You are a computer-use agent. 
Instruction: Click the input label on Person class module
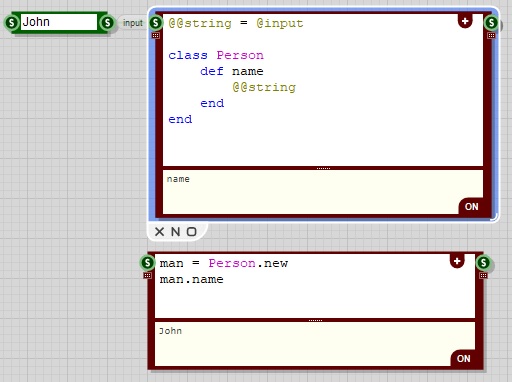[133, 23]
